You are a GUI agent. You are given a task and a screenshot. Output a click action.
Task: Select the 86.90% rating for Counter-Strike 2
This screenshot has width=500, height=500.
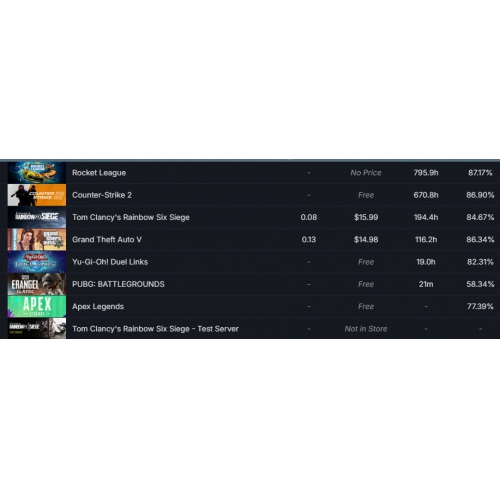(x=480, y=195)
